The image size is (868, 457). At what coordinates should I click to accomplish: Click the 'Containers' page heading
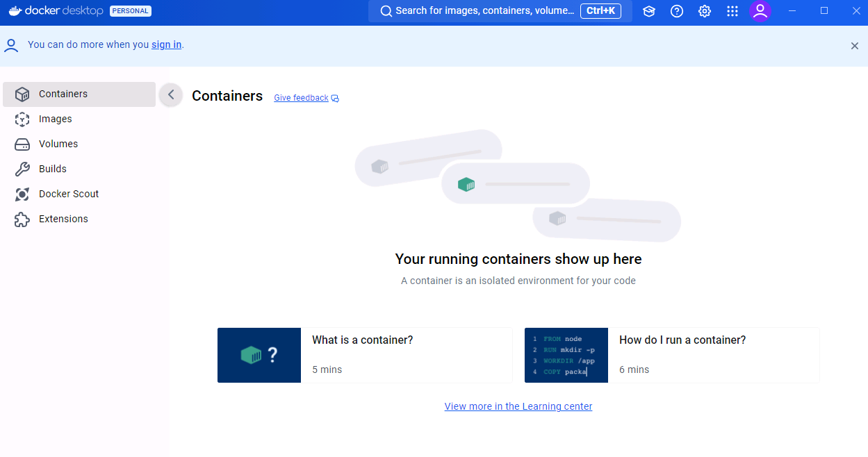227,96
